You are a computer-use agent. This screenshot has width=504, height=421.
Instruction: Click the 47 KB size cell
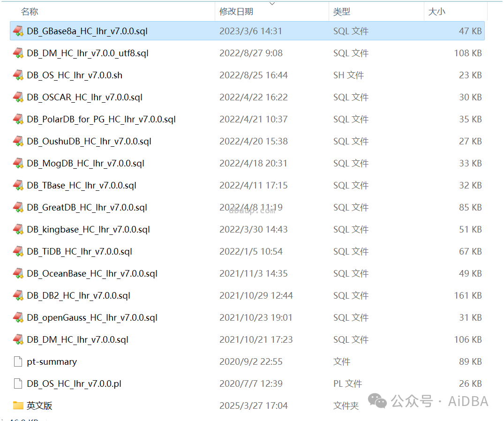coord(470,31)
